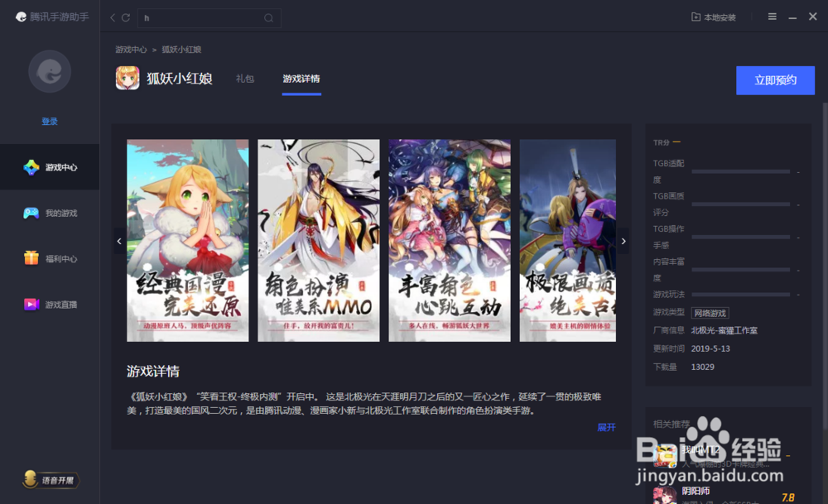Click 语音开黑 voice chat button
Screen dimensions: 828x504
pos(51,480)
